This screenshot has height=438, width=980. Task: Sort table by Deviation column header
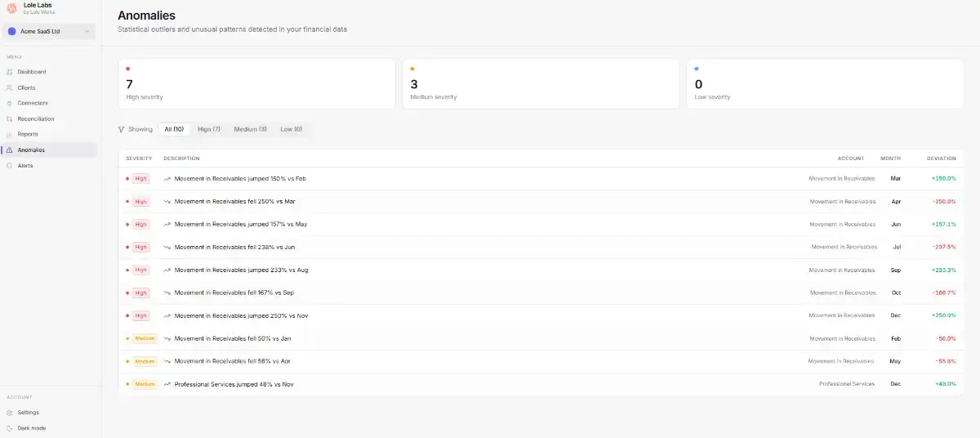coord(941,159)
